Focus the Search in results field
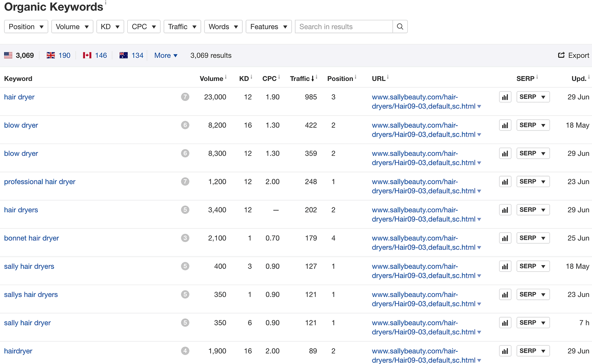The width and height of the screenshot is (592, 364). tap(344, 26)
